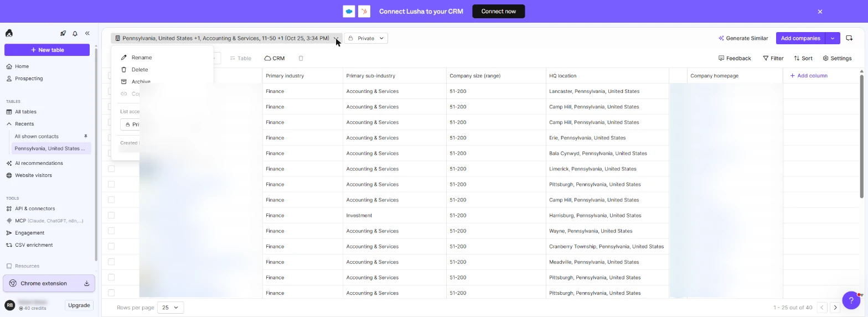Click the Investment sub-industry cell

click(395, 215)
